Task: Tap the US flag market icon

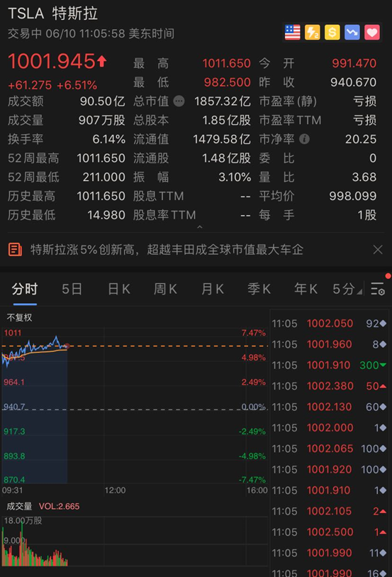Action: point(293,33)
